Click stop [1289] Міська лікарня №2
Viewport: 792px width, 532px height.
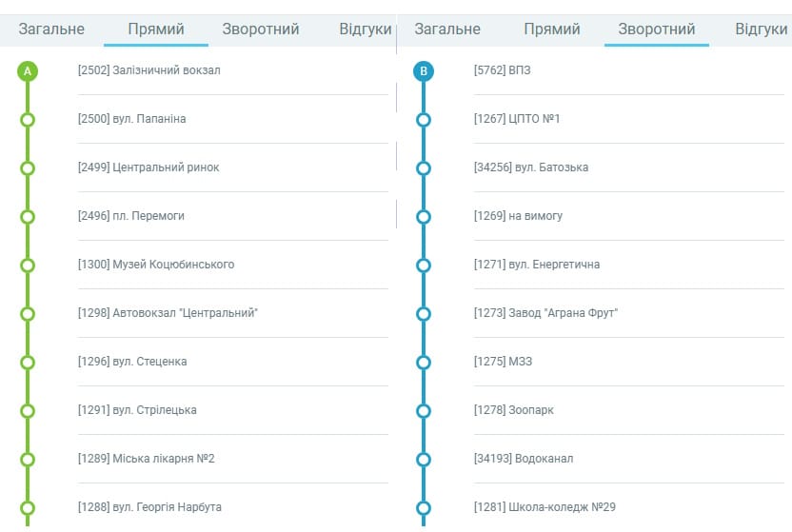[x=147, y=459]
